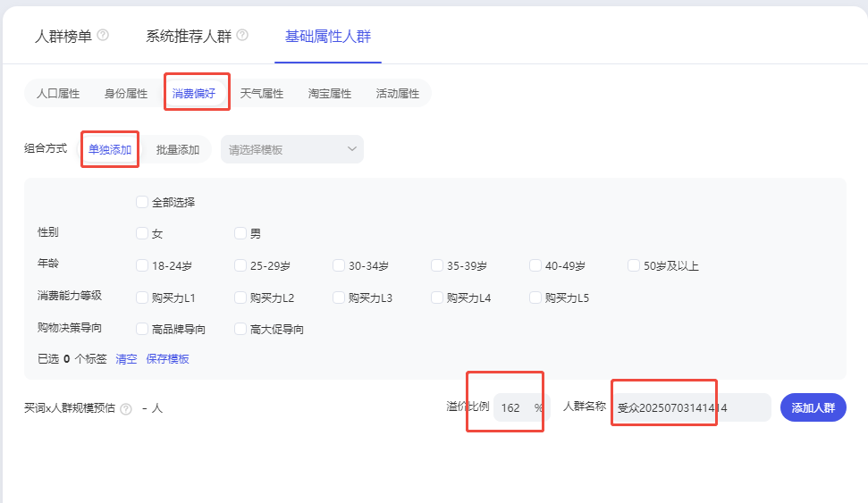The height and width of the screenshot is (503, 868).
Task: Tick the 女 gender checkbox
Action: 142,233
